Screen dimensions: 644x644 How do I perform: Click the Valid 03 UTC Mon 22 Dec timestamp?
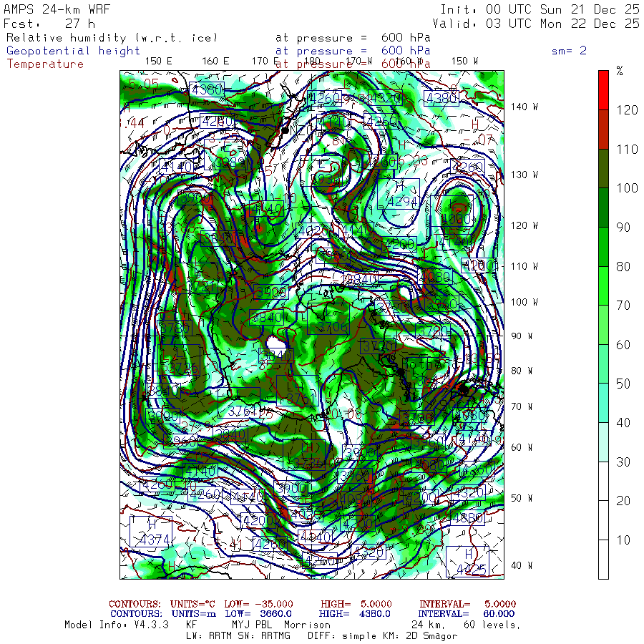coord(535,24)
